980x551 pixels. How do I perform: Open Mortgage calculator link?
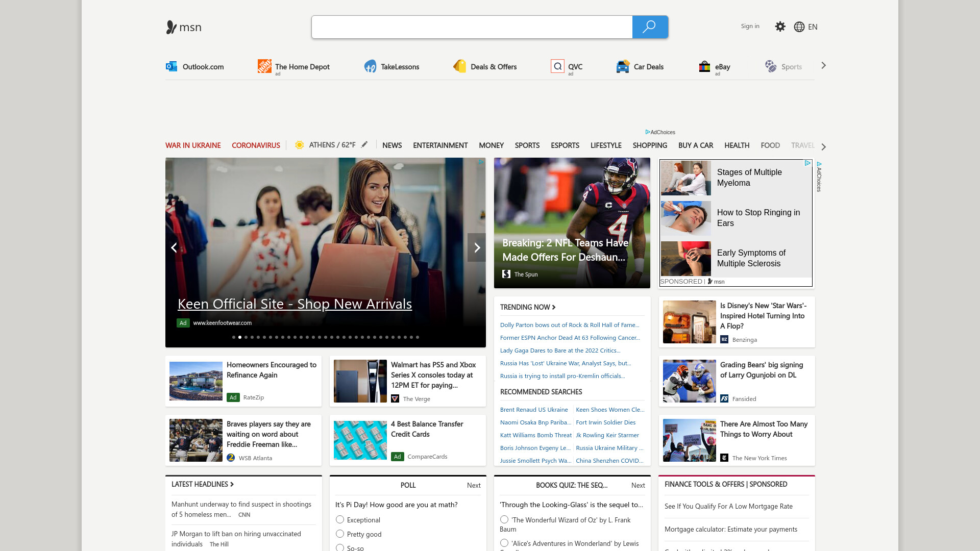pos(730,530)
